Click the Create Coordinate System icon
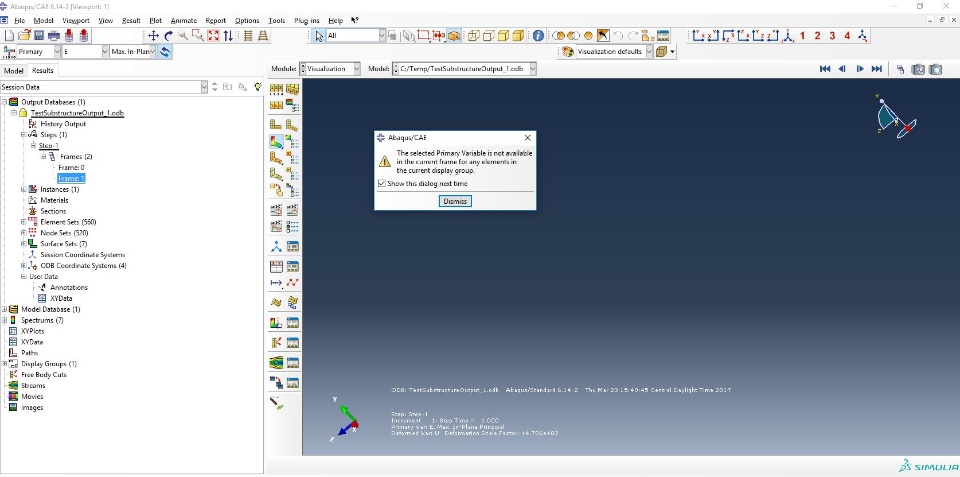This screenshot has height=477, width=960. 276,247
